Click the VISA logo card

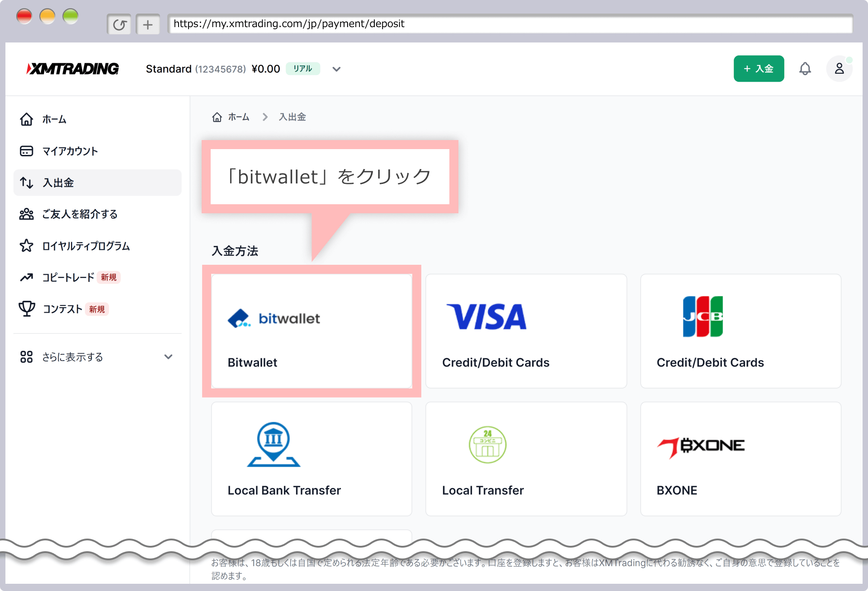coord(486,316)
